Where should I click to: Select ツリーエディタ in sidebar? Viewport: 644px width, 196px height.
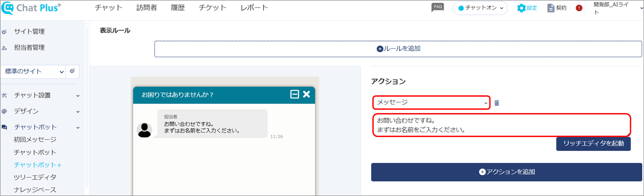(35, 177)
